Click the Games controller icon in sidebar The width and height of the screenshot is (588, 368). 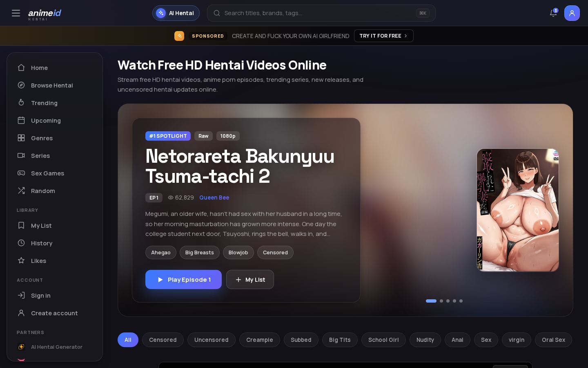point(21,173)
